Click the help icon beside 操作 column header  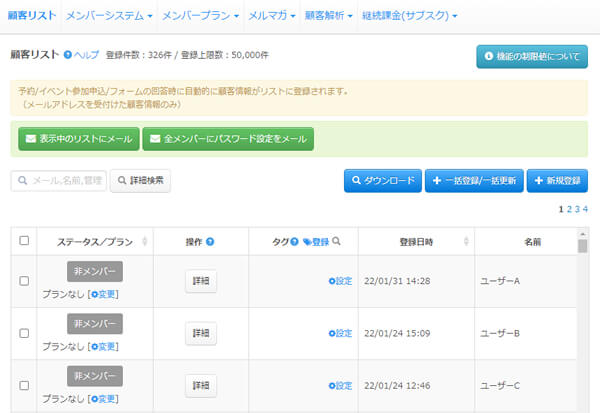point(210,242)
